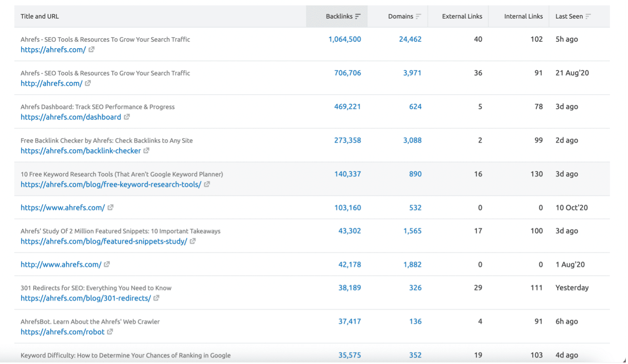Open external-link icon for the 301-redirects URL
Viewport: 628px width, 364px height.
click(x=157, y=298)
